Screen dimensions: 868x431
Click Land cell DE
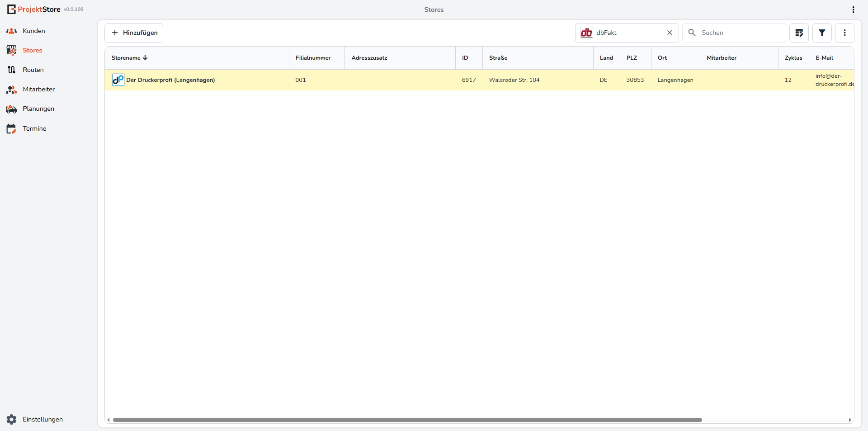pyautogui.click(x=604, y=80)
